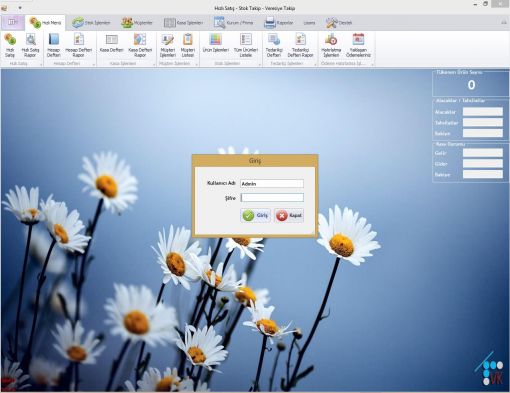Viewport: 510px width, 393px height.
Task: Expand the Hesap Defteri group launcher
Action: coord(94,64)
